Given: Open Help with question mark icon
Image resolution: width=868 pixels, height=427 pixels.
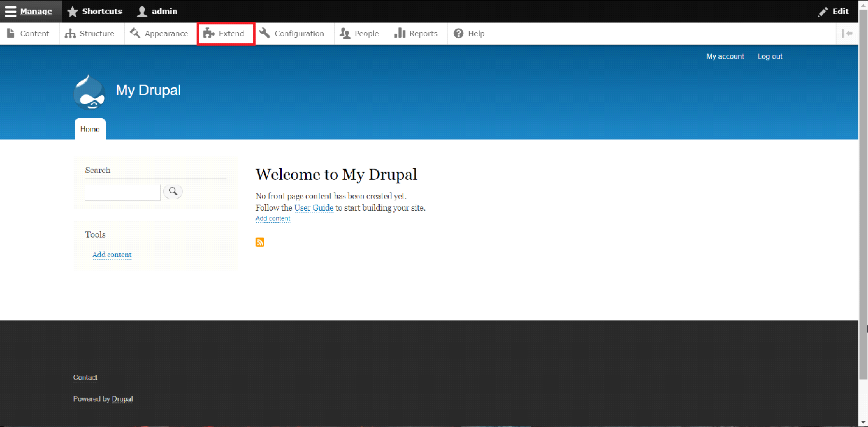Looking at the screenshot, I should [x=469, y=34].
